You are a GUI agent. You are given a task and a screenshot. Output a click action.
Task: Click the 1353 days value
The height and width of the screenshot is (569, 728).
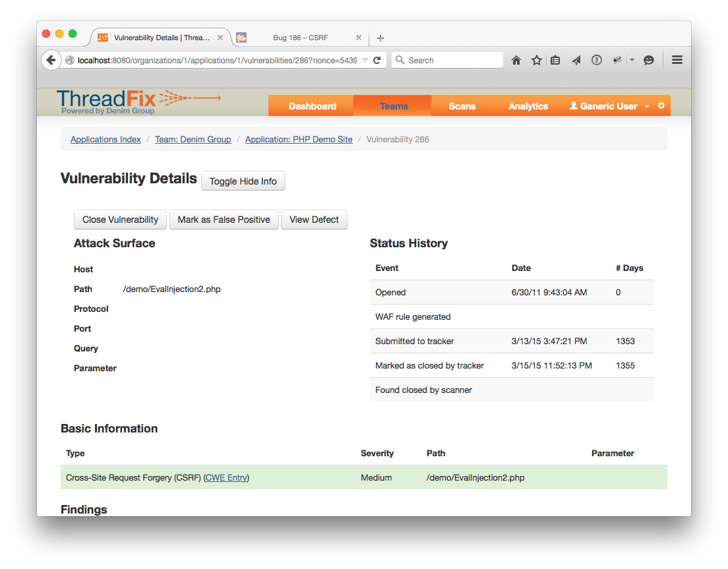(x=625, y=341)
